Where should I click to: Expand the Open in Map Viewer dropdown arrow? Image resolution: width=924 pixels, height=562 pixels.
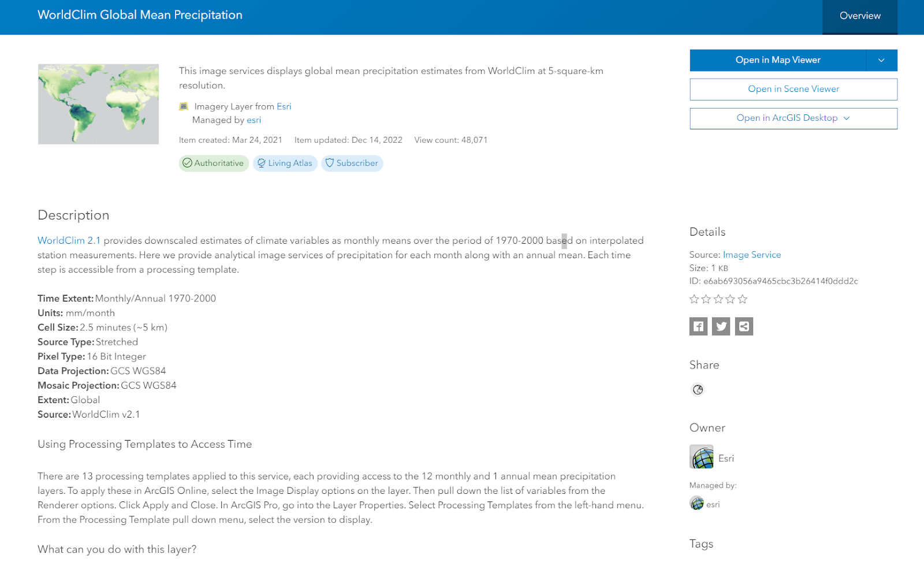[x=881, y=60]
